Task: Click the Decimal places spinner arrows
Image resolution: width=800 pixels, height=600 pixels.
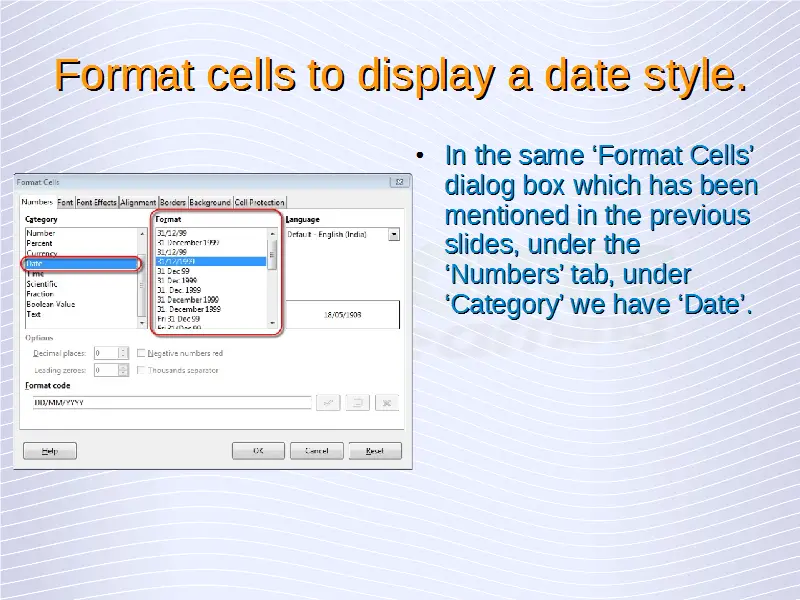Action: coord(123,353)
